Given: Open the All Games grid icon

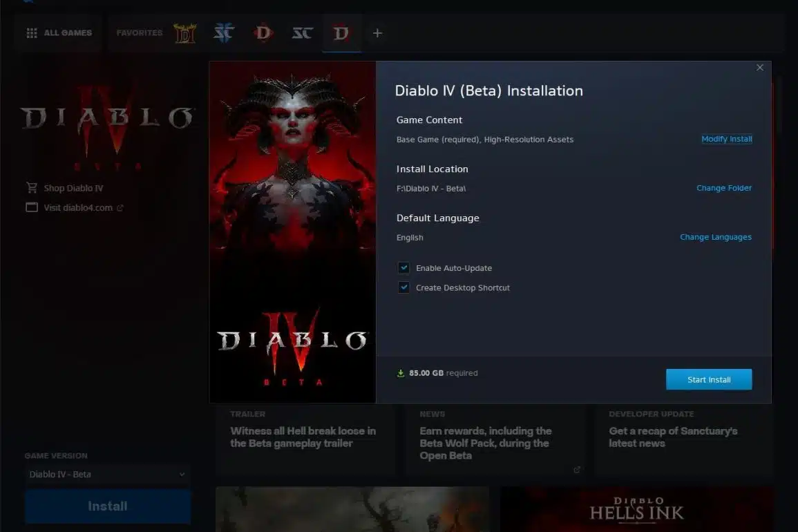Looking at the screenshot, I should pos(32,33).
